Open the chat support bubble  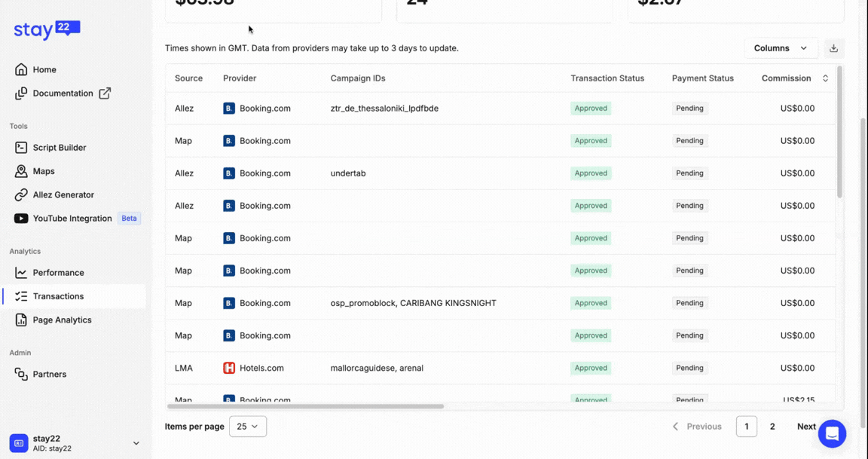click(x=832, y=433)
